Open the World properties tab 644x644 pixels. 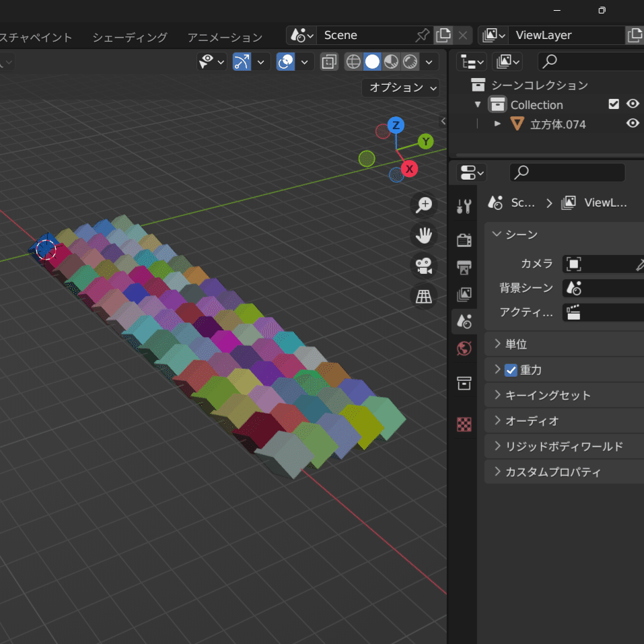pos(464,348)
